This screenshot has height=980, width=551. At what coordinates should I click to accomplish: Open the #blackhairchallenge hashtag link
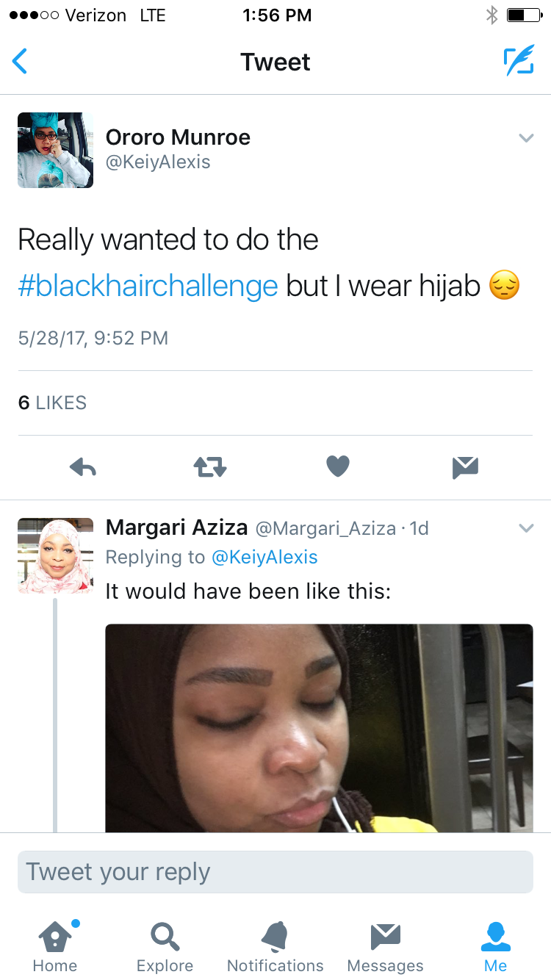tap(148, 286)
